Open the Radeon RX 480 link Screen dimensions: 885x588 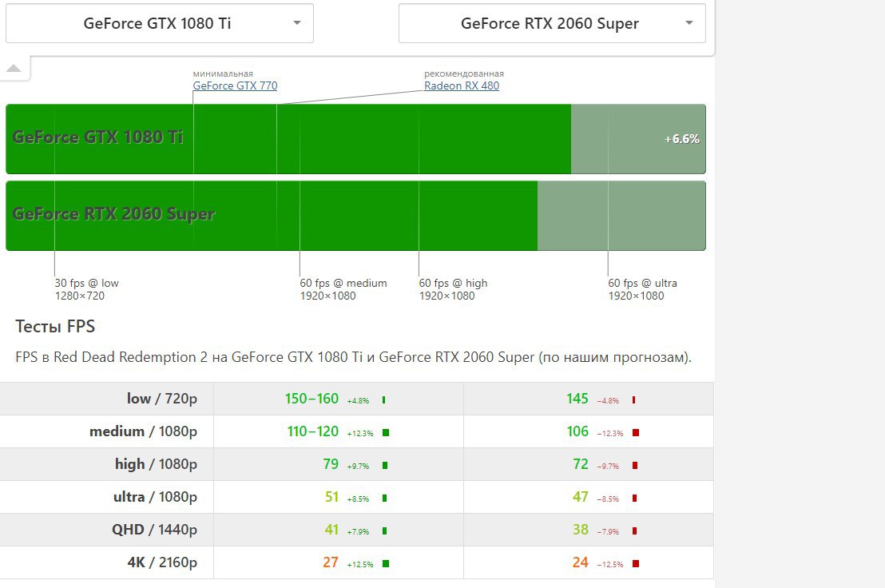point(462,85)
